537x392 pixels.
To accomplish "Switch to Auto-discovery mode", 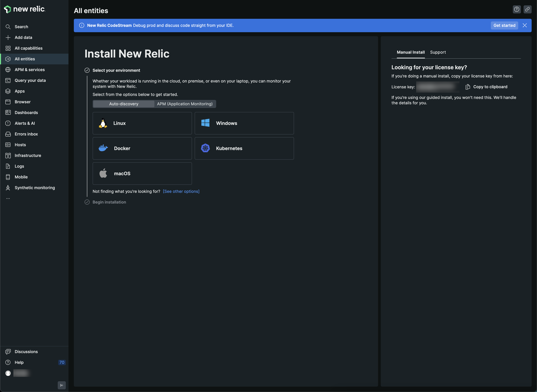I will [124, 104].
